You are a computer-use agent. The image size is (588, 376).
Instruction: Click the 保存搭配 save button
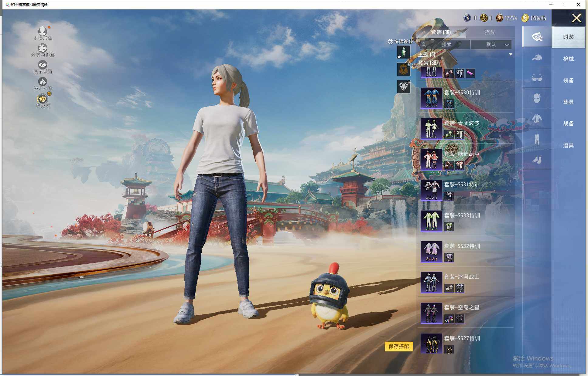click(398, 346)
